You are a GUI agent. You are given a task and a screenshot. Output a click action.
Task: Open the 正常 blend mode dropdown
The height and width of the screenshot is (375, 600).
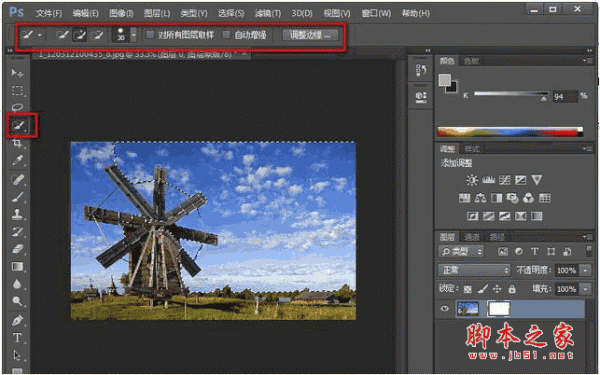[474, 270]
